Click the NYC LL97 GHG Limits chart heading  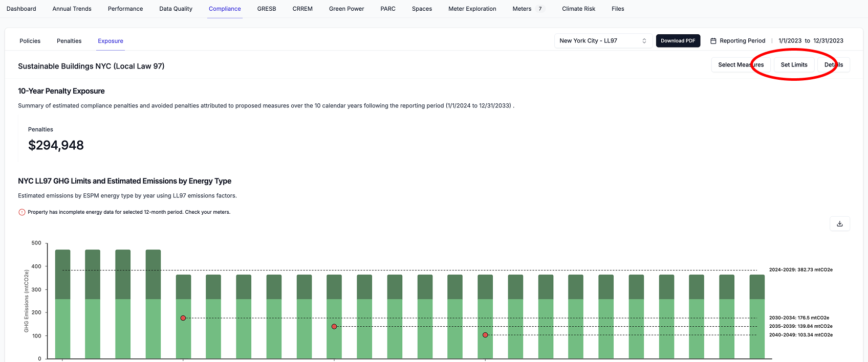tap(124, 181)
